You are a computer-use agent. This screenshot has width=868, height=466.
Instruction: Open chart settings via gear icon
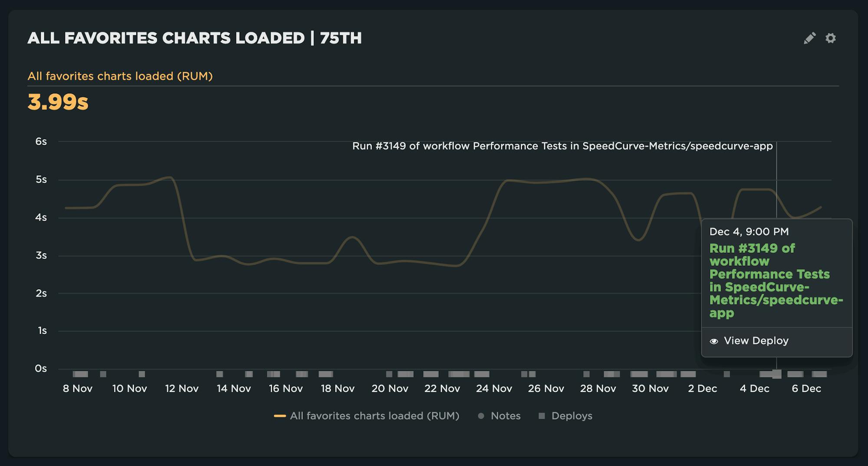[830, 38]
